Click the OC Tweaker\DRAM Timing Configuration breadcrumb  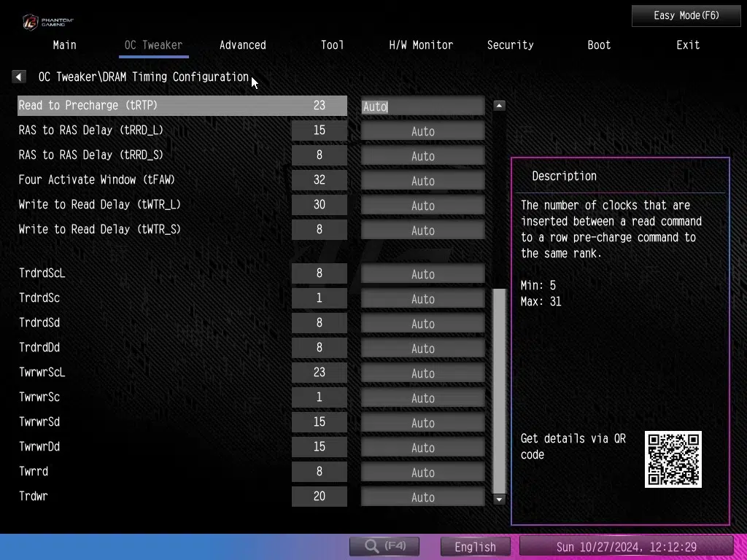click(x=144, y=77)
